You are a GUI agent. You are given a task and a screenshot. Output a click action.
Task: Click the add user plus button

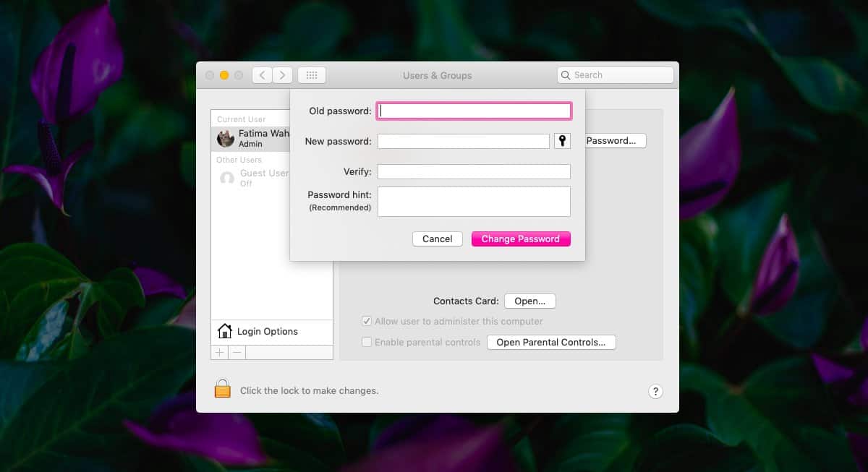click(x=220, y=352)
